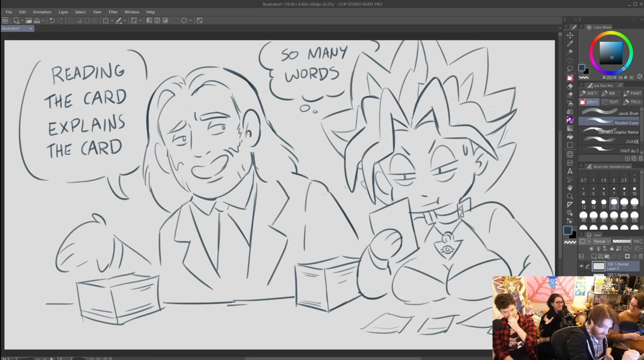Select the Figure rectangle tool

tap(570, 145)
